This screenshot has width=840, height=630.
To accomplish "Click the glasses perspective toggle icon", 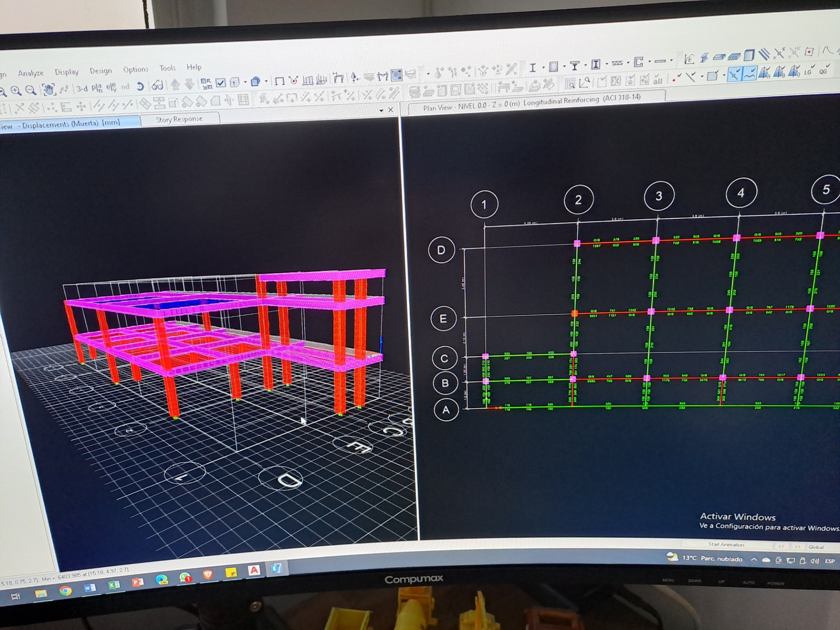I will pyautogui.click(x=157, y=85).
